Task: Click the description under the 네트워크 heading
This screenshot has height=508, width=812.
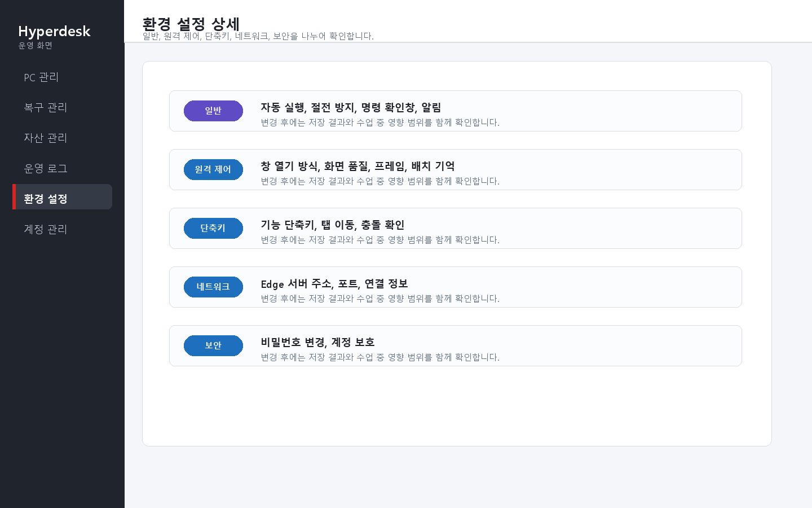Action: coord(380,299)
